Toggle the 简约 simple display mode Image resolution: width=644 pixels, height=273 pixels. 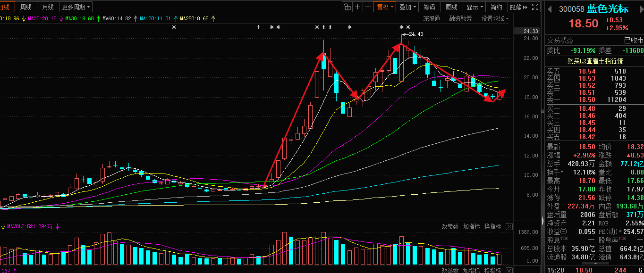click(496, 7)
